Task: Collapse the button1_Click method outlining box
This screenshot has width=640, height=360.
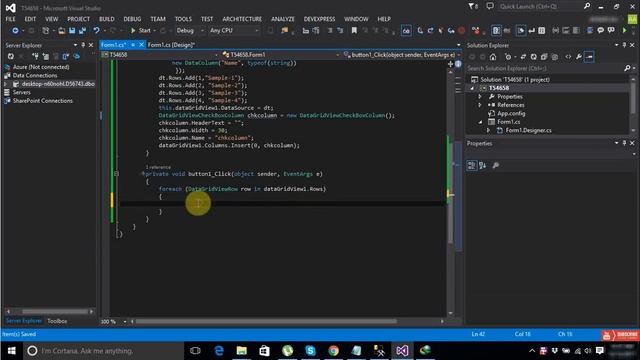Action: point(116,174)
